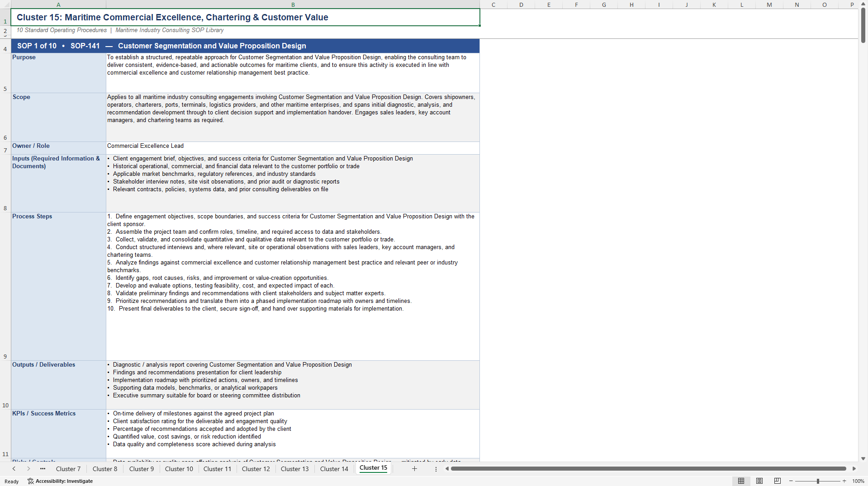This screenshot has height=486, width=868.
Task: Click the 100% zoom level
Action: [858, 481]
